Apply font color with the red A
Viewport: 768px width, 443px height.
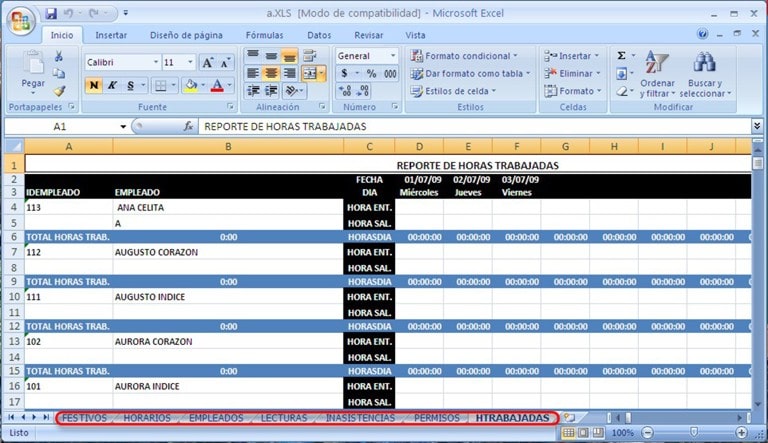pyautogui.click(x=217, y=86)
